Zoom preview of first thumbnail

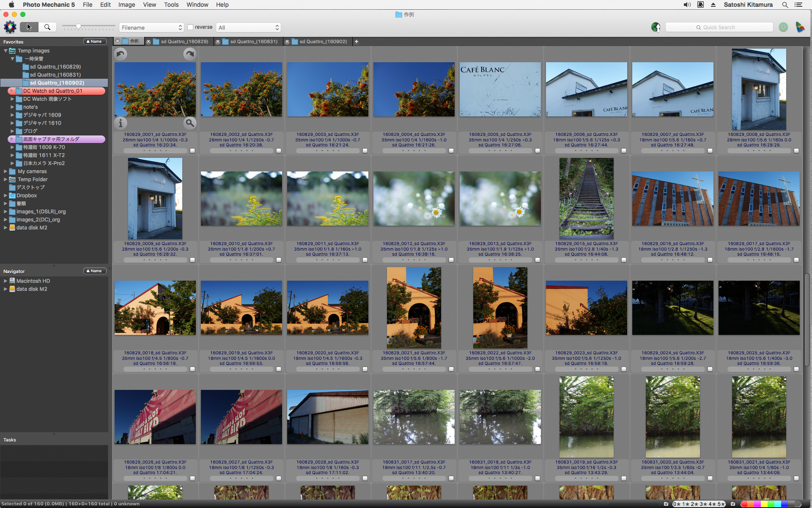tap(189, 123)
